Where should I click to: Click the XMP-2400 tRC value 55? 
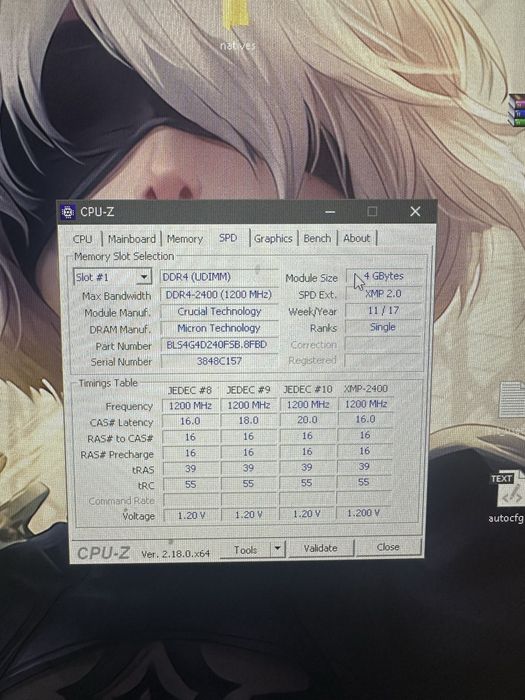(x=364, y=482)
